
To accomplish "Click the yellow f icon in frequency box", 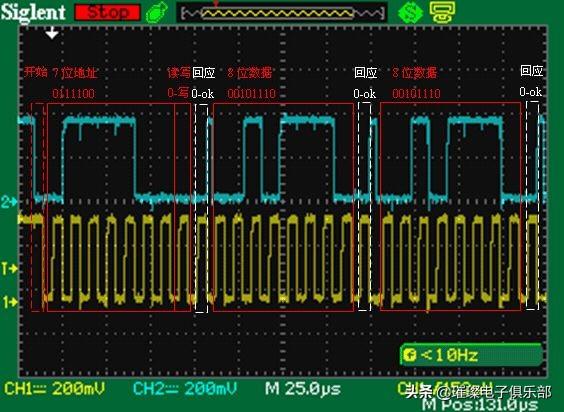I will [x=410, y=355].
